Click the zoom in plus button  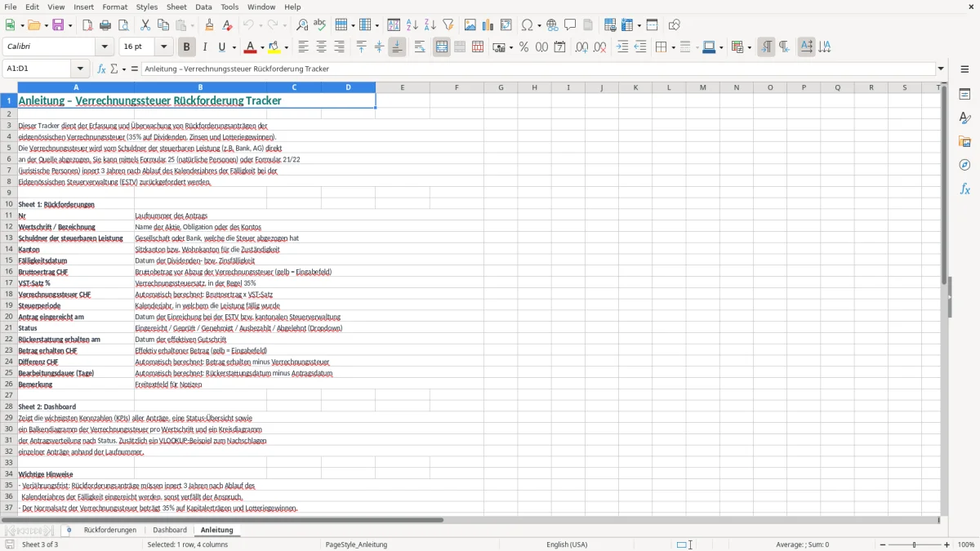[x=947, y=544]
